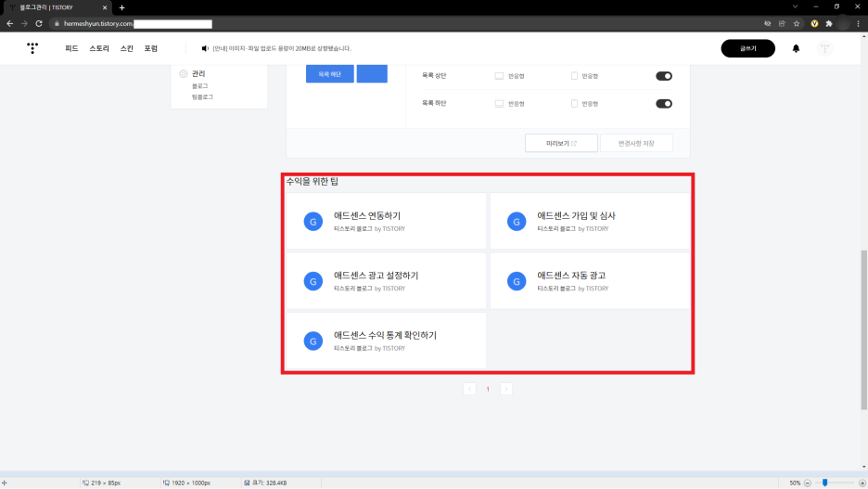The height and width of the screenshot is (489, 868).
Task: Click the 미리보기 button
Action: [x=561, y=143]
